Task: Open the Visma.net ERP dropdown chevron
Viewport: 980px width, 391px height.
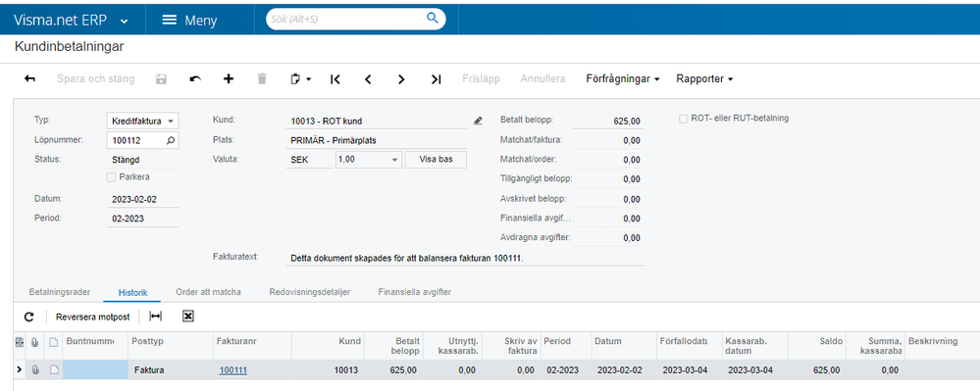Action: tap(125, 22)
